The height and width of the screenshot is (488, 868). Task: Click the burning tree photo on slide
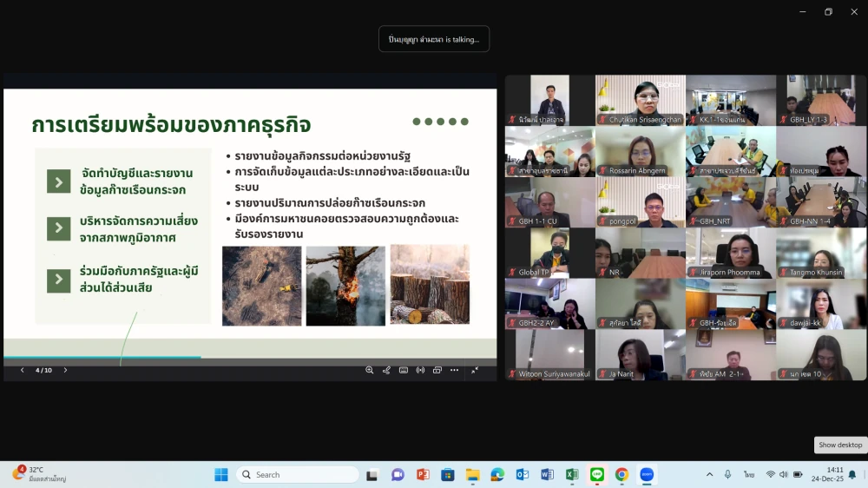[x=345, y=286]
